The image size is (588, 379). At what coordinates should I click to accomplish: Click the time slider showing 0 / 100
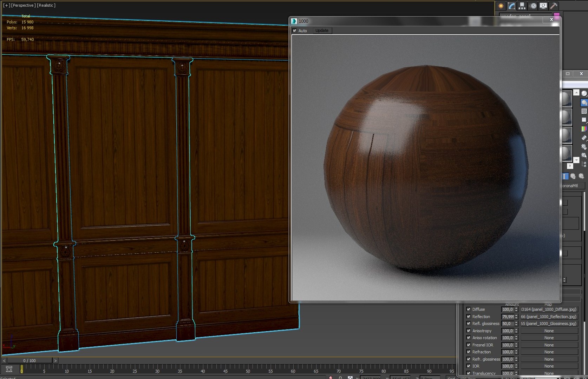[x=30, y=360]
